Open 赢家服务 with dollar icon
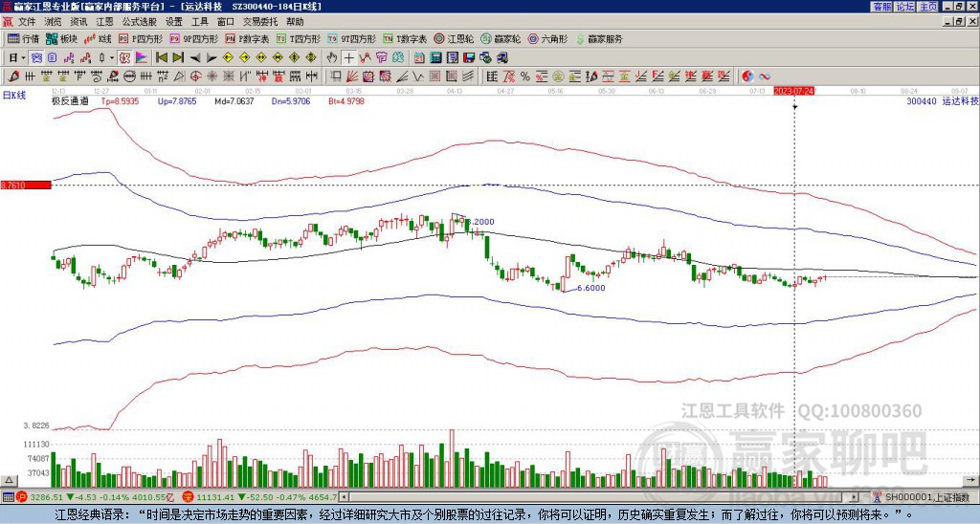The height and width of the screenshot is (524, 980). pos(599,38)
